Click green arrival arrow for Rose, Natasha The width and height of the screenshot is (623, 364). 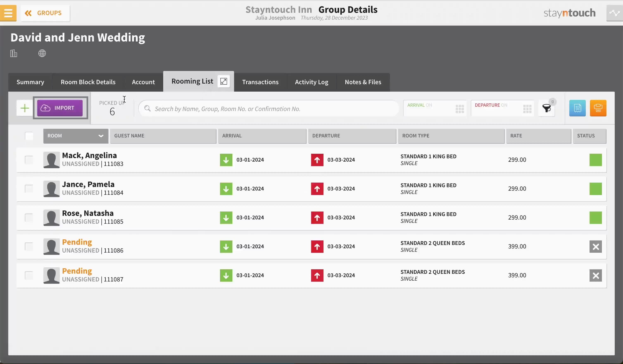point(226,217)
